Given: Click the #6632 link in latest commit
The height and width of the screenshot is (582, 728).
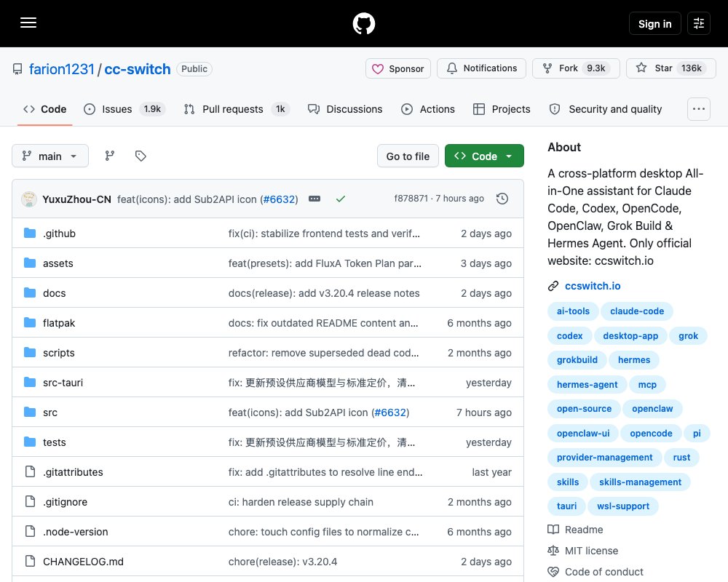Looking at the screenshot, I should (x=279, y=199).
